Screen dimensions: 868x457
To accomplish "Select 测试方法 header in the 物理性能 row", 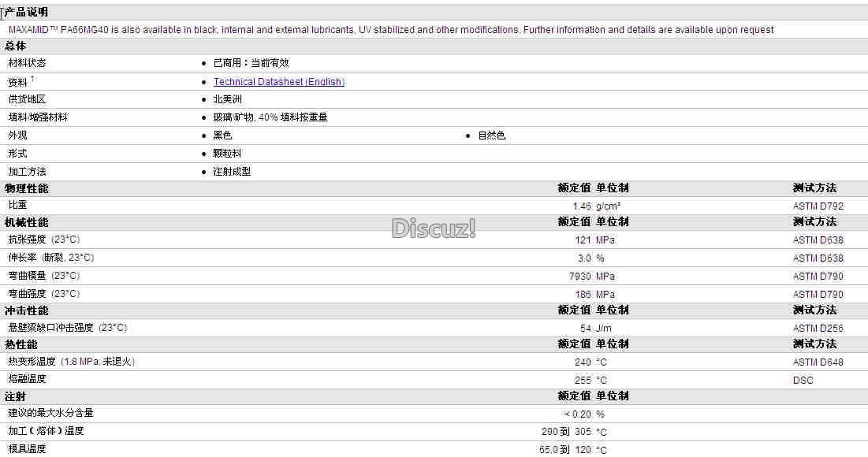I will pyautogui.click(x=815, y=188).
